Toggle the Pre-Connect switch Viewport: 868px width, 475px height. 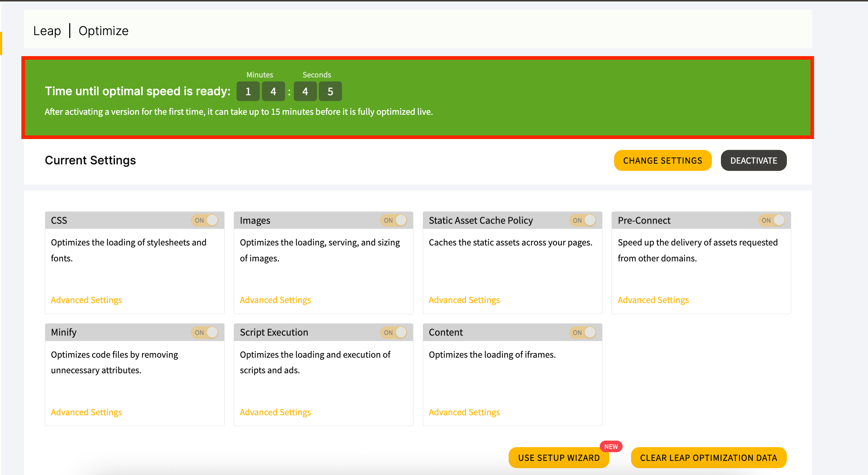click(x=772, y=220)
